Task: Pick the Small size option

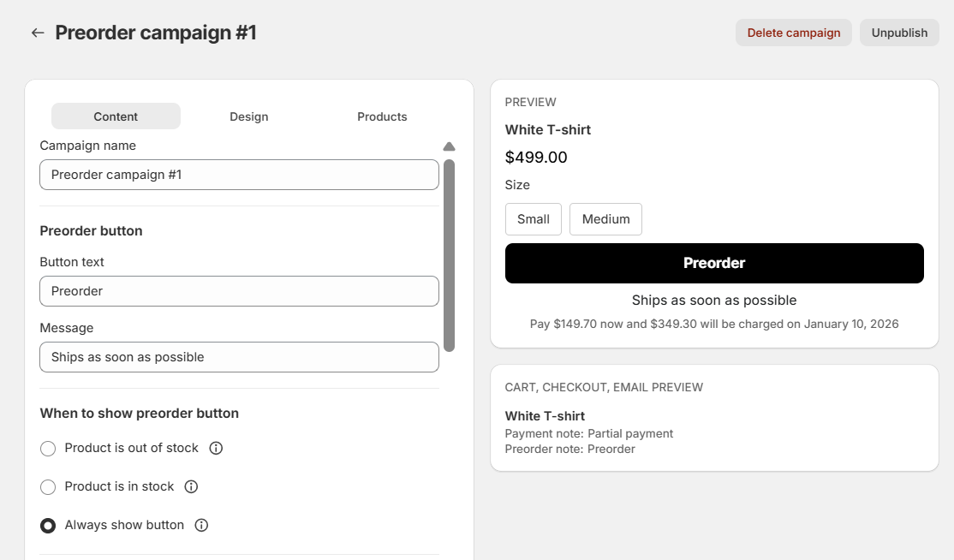Action: pyautogui.click(x=533, y=219)
